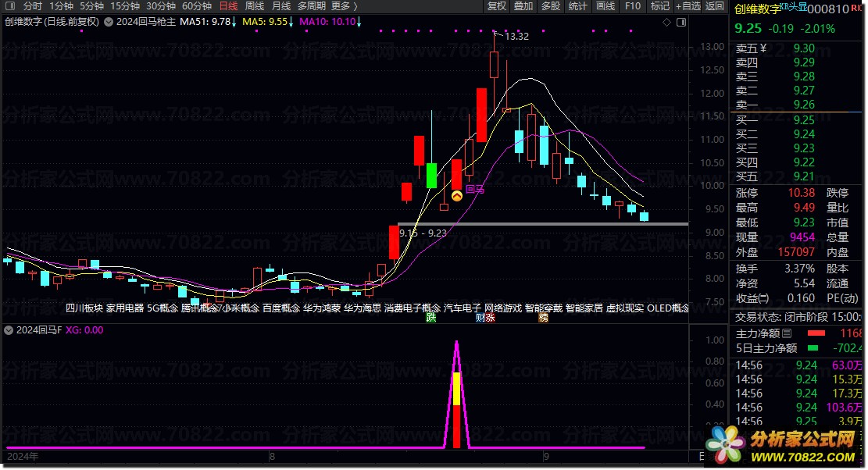Click stock code 000810
Image resolution: width=868 pixels, height=470 pixels.
(828, 9)
